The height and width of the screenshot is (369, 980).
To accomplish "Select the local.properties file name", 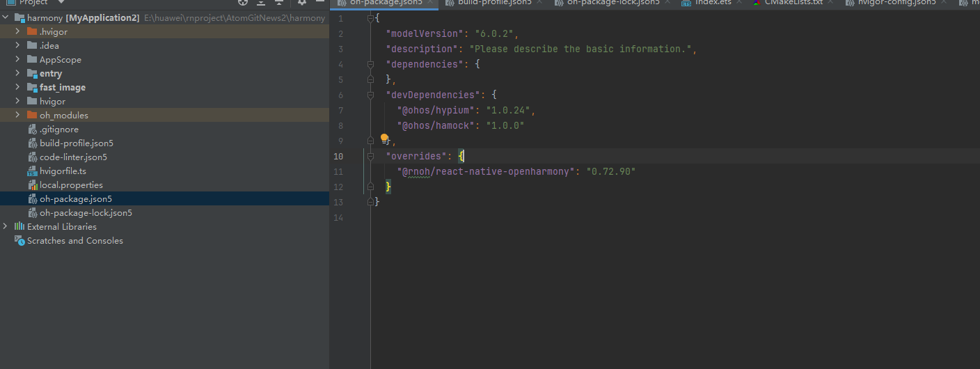I will click(x=71, y=185).
